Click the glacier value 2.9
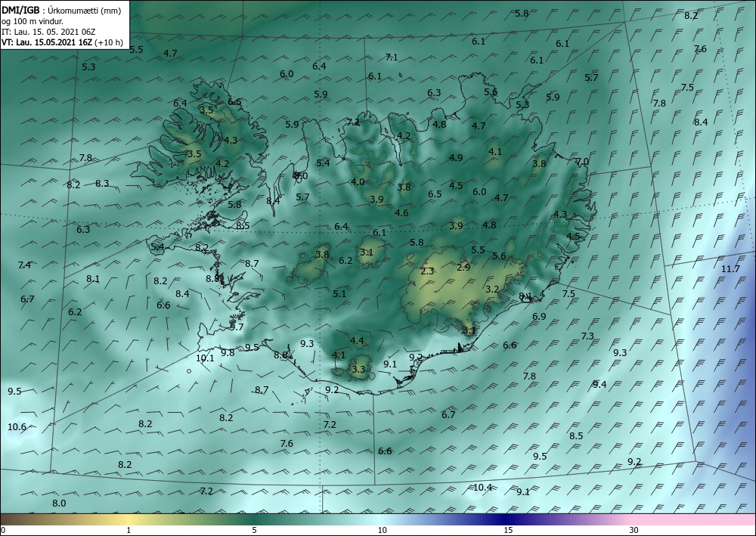This screenshot has width=756, height=536. (463, 268)
